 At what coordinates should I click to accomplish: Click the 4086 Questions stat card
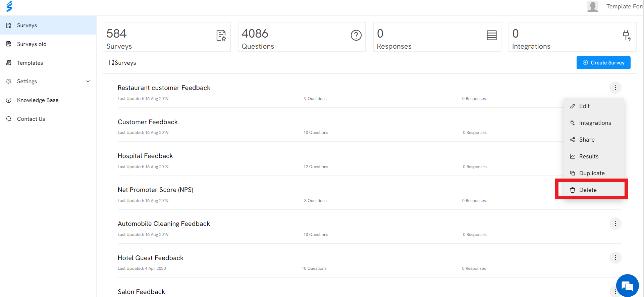pyautogui.click(x=302, y=37)
